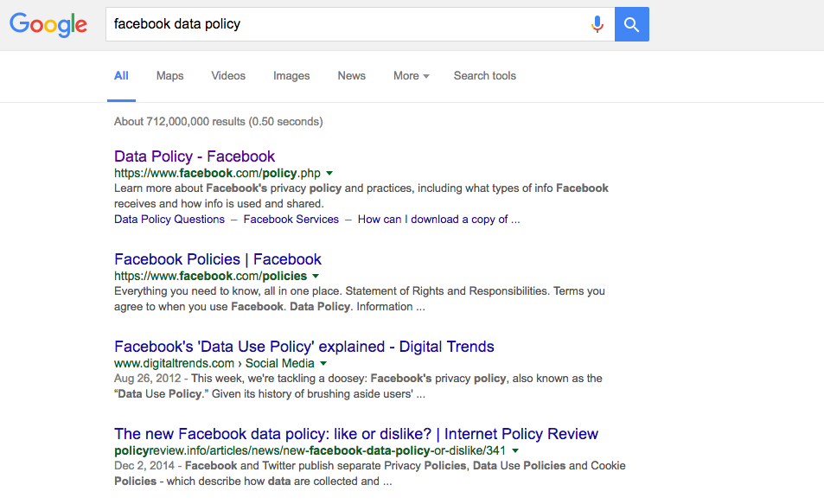Open the More search category menu
Viewport: 824px width, 504px height.
coord(411,76)
